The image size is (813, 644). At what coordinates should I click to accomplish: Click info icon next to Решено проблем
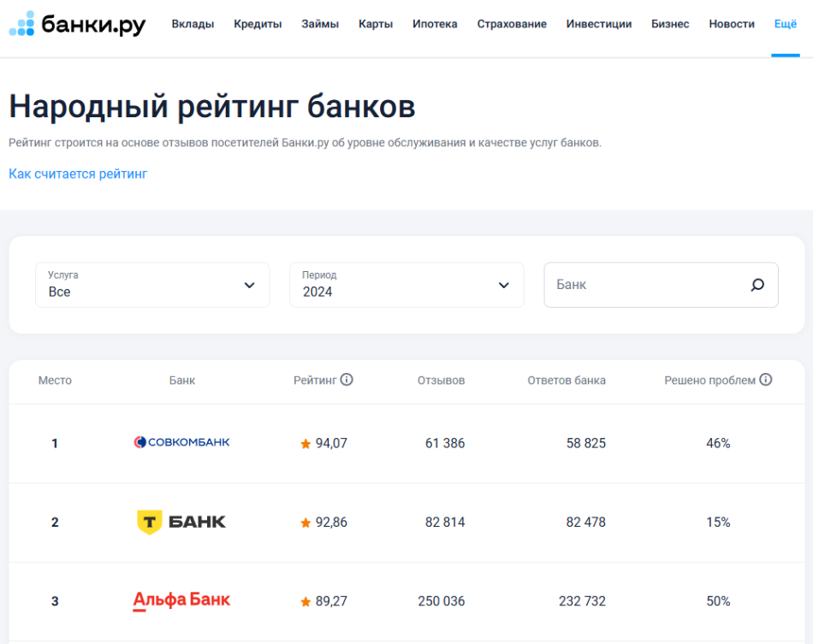click(x=766, y=380)
